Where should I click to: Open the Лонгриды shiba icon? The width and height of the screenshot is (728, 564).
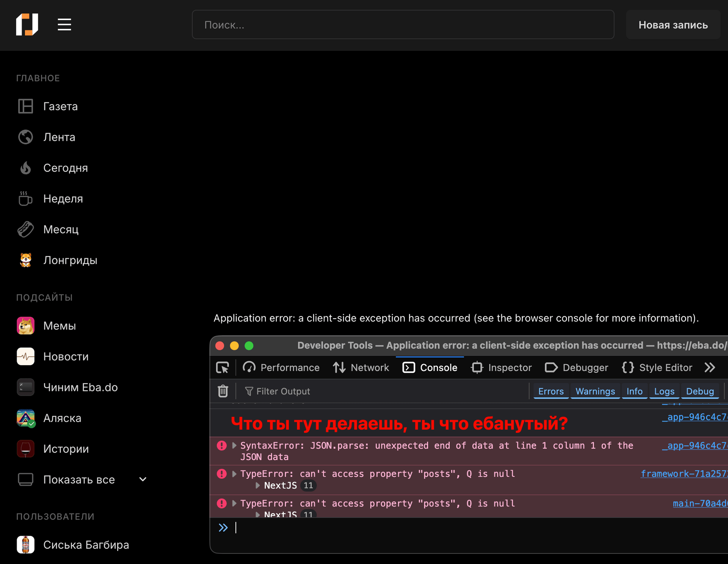(x=26, y=260)
